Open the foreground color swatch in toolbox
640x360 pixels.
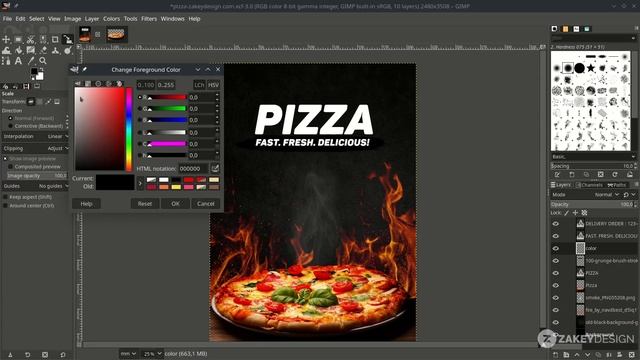34,72
